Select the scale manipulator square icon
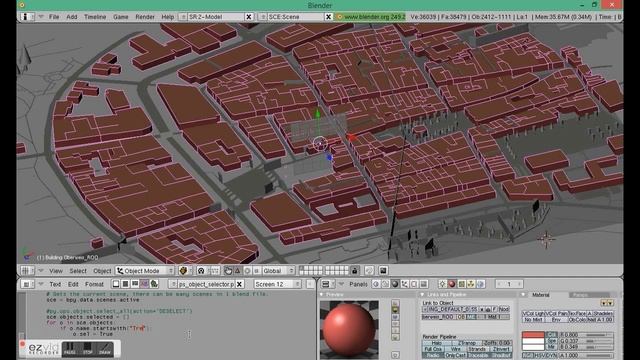 [x=257, y=271]
